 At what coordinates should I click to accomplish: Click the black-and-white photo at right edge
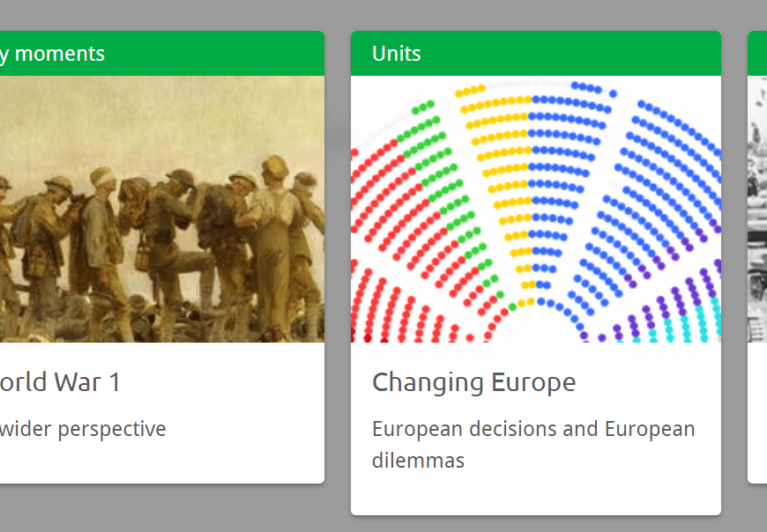757,209
